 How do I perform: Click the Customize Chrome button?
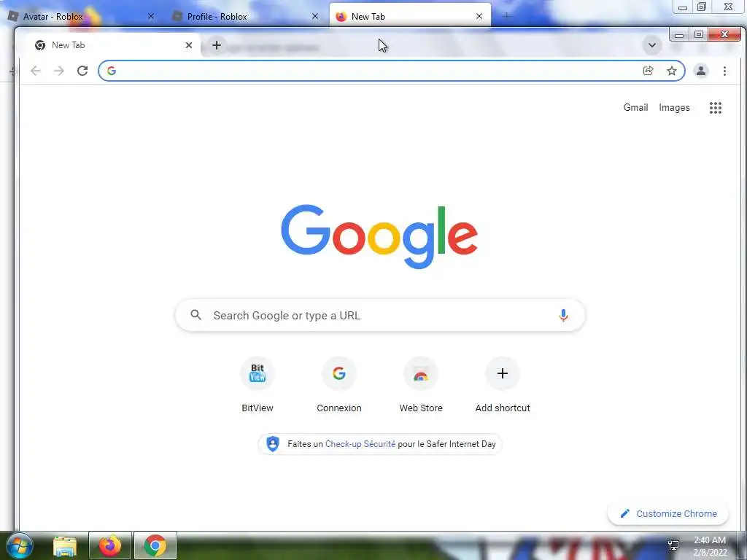(668, 514)
